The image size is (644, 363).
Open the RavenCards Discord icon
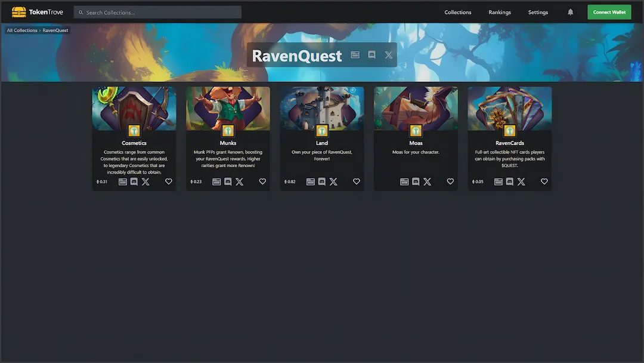[x=509, y=181]
